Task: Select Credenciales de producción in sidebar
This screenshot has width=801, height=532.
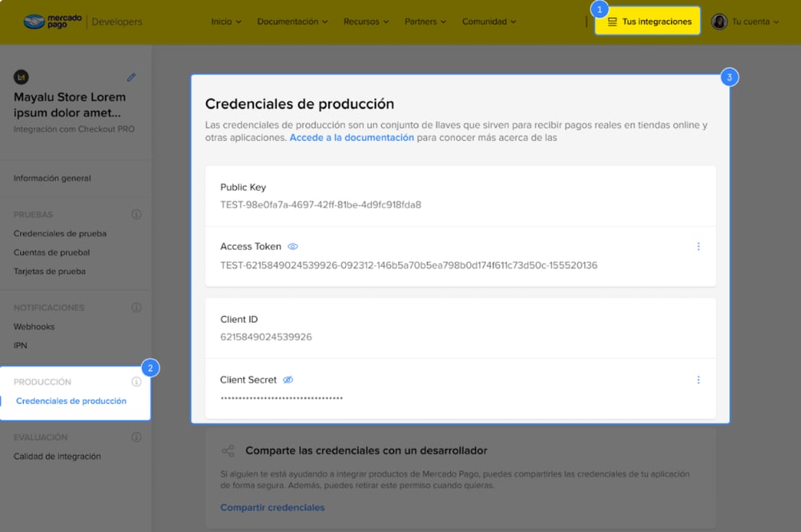Action: tap(71, 401)
